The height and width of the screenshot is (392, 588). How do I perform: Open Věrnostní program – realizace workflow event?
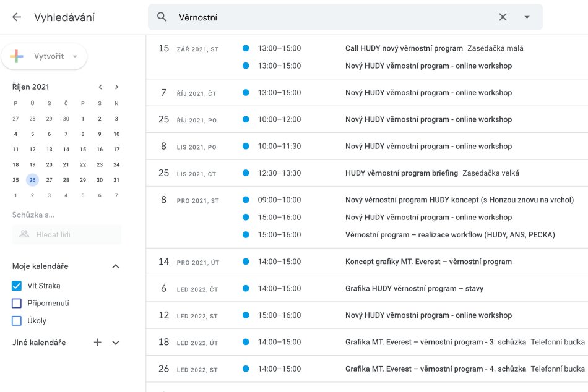pos(450,235)
